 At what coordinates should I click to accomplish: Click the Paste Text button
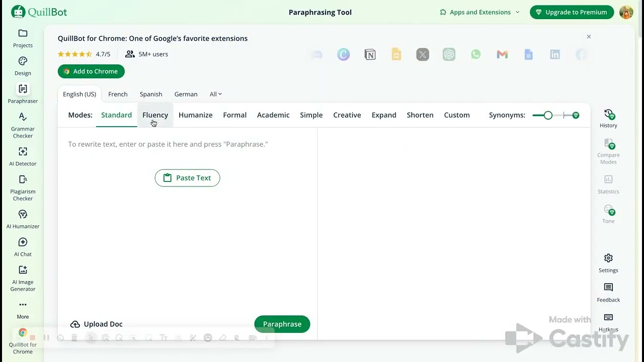tap(187, 178)
